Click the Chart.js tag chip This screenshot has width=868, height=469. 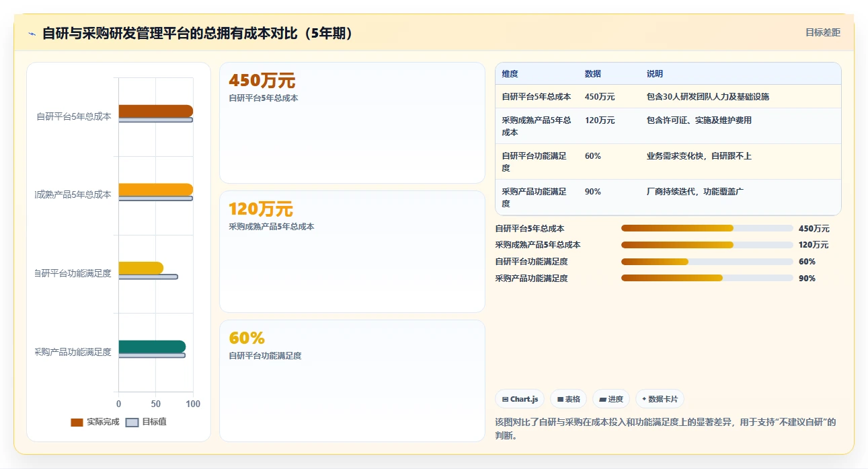(x=520, y=399)
